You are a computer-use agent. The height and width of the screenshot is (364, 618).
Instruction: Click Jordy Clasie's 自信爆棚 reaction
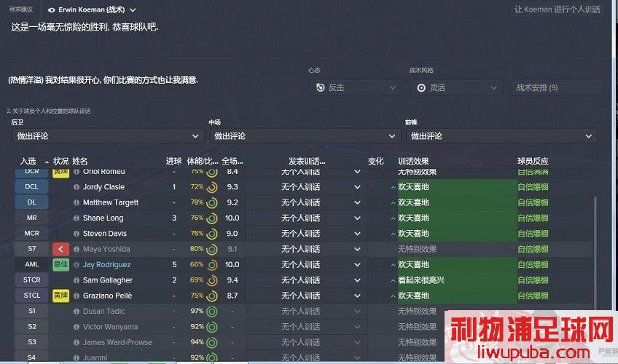tap(533, 187)
